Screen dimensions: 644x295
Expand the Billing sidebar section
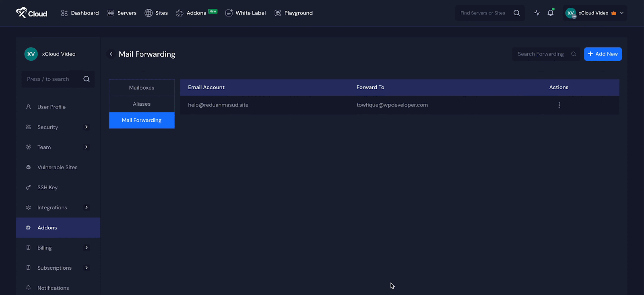coord(86,248)
